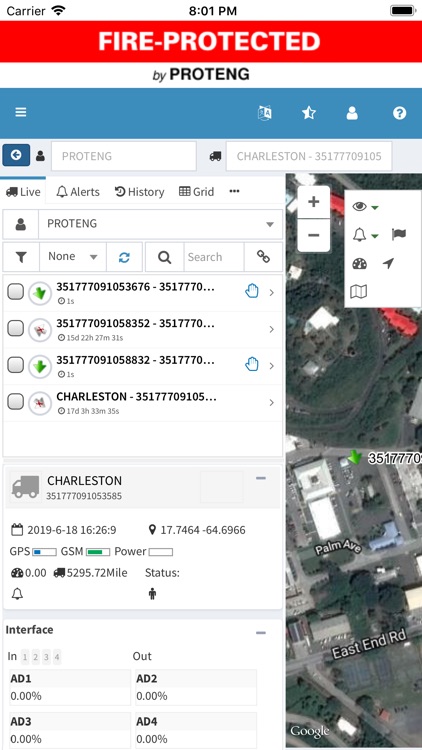Click the green vehicle marker on map

pyautogui.click(x=355, y=457)
